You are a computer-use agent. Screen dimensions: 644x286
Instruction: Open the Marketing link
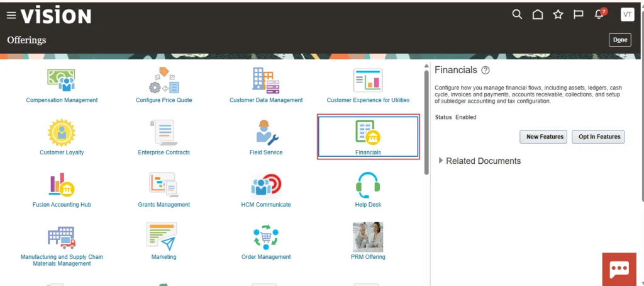(x=164, y=257)
